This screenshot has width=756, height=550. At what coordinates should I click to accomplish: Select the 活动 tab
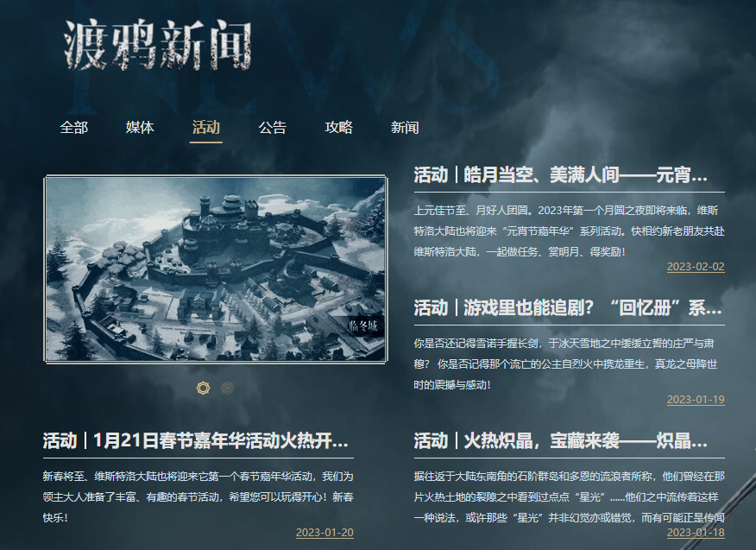206,128
